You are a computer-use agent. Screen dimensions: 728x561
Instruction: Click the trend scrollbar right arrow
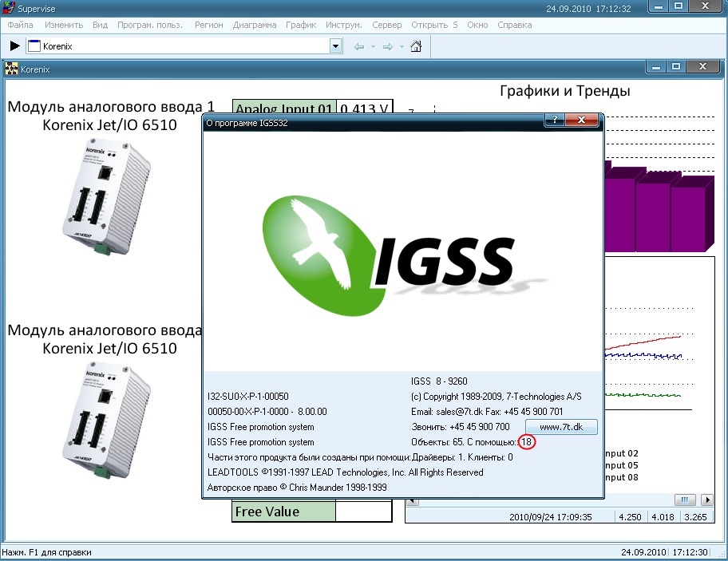[707, 500]
